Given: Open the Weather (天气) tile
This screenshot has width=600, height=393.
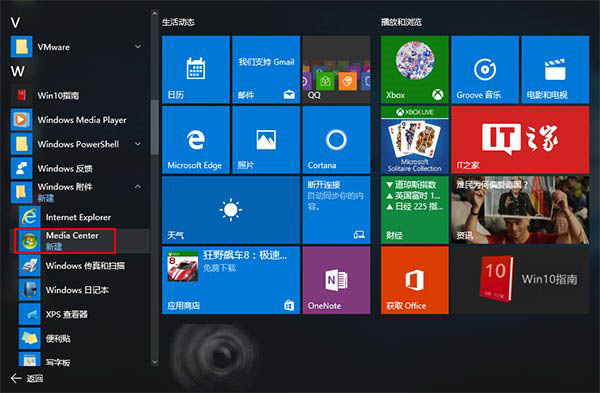Looking at the screenshot, I should click(231, 210).
